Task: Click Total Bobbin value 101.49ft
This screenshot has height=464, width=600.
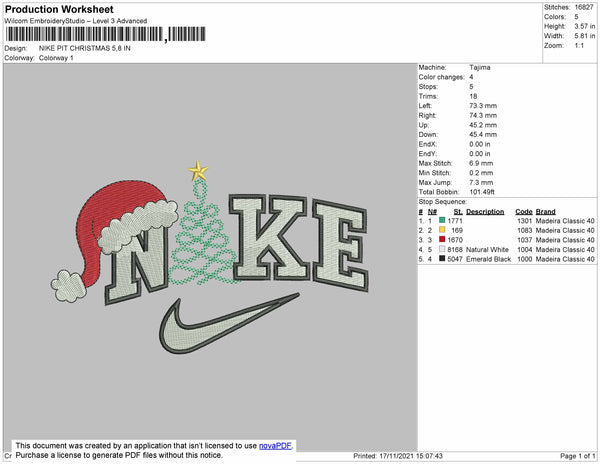Action: (482, 192)
